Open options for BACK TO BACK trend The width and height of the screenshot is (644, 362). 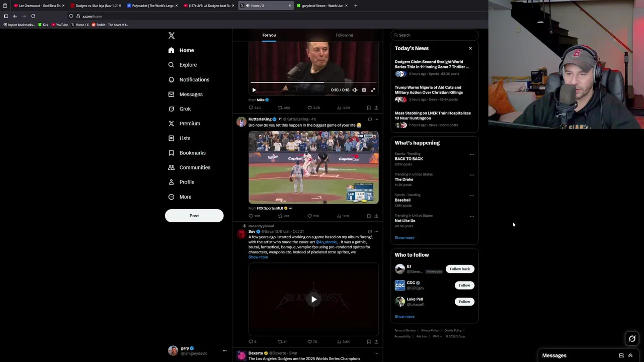tap(472, 154)
